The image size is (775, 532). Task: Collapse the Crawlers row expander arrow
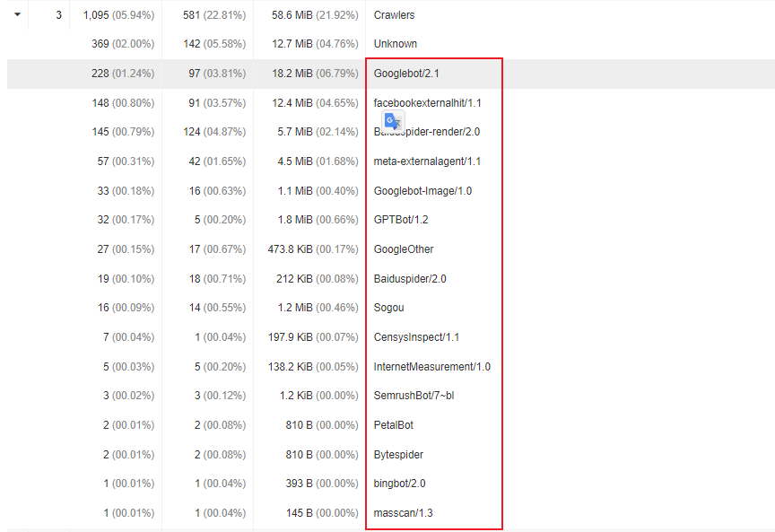tap(17, 15)
